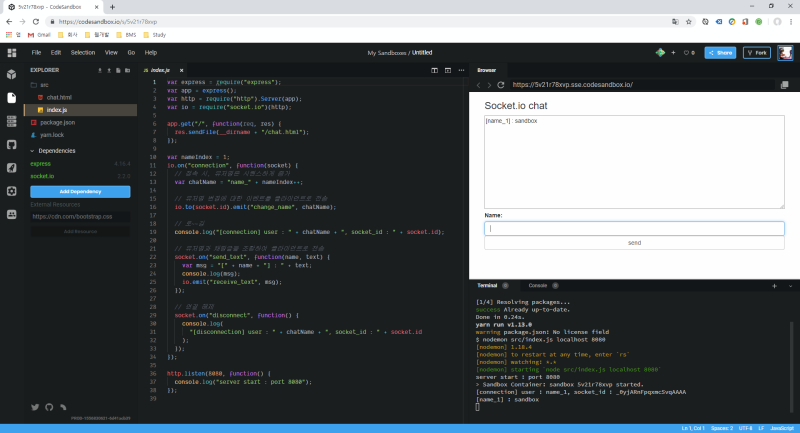The image size is (800, 433).
Task: Open the GitHub sidebar panel
Action: 12,145
